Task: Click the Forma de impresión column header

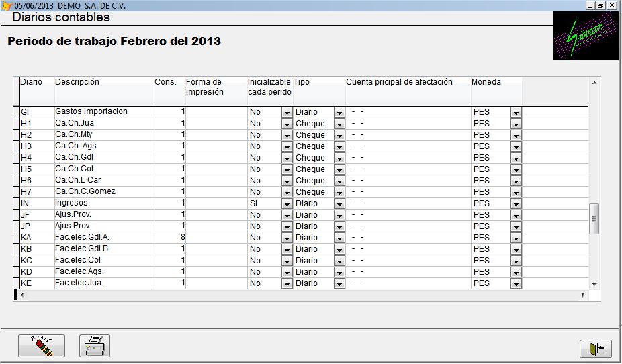Action: [x=216, y=91]
